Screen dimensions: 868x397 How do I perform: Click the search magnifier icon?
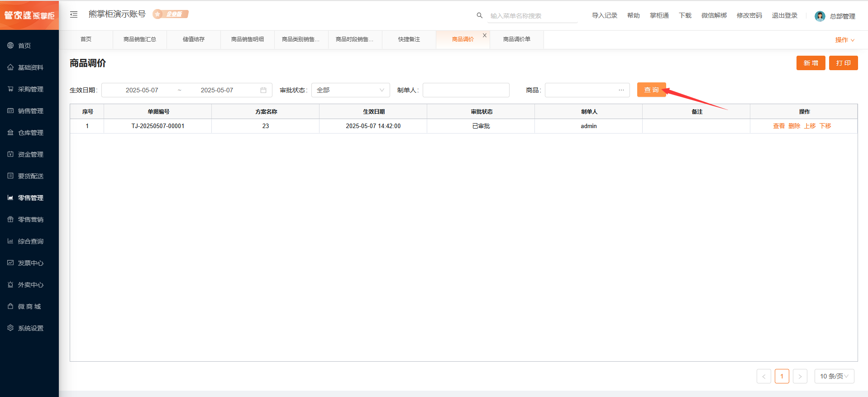(479, 15)
